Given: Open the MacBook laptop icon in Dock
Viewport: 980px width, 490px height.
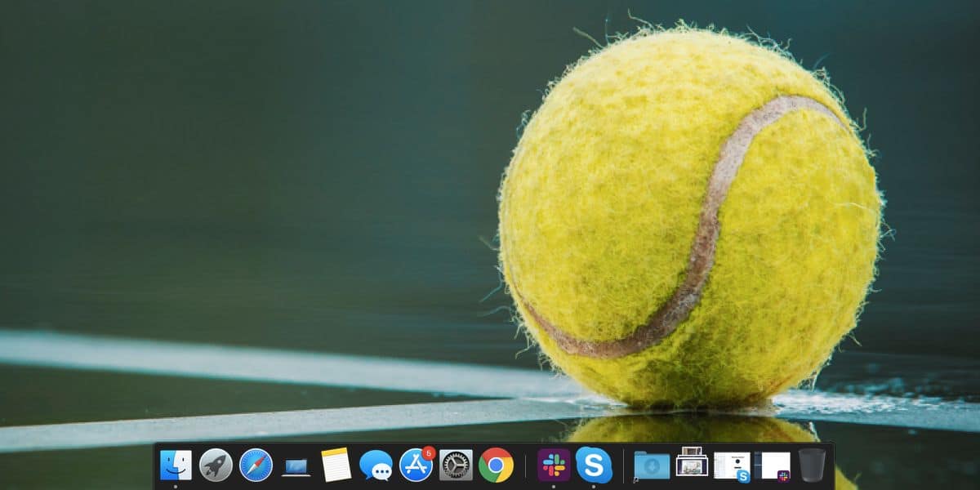Looking at the screenshot, I should [x=296, y=466].
